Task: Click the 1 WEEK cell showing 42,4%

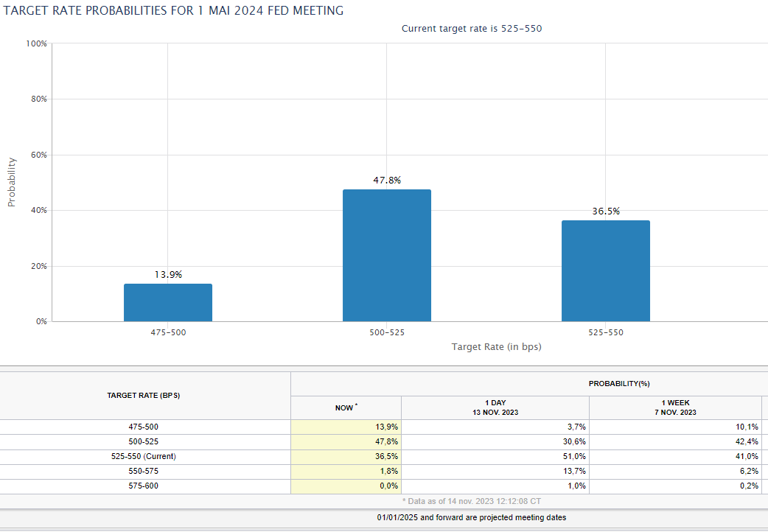Action: (x=675, y=441)
